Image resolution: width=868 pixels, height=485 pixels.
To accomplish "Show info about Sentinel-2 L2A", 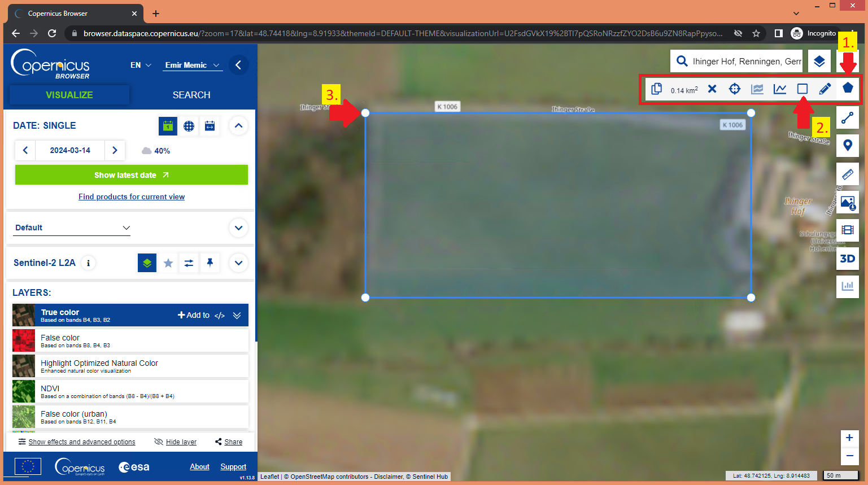I will pyautogui.click(x=88, y=263).
